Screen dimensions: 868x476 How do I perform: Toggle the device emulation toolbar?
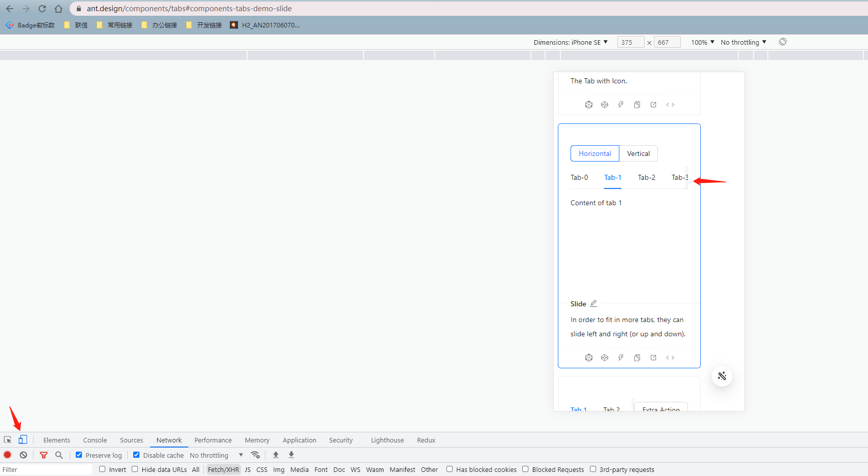(23, 439)
